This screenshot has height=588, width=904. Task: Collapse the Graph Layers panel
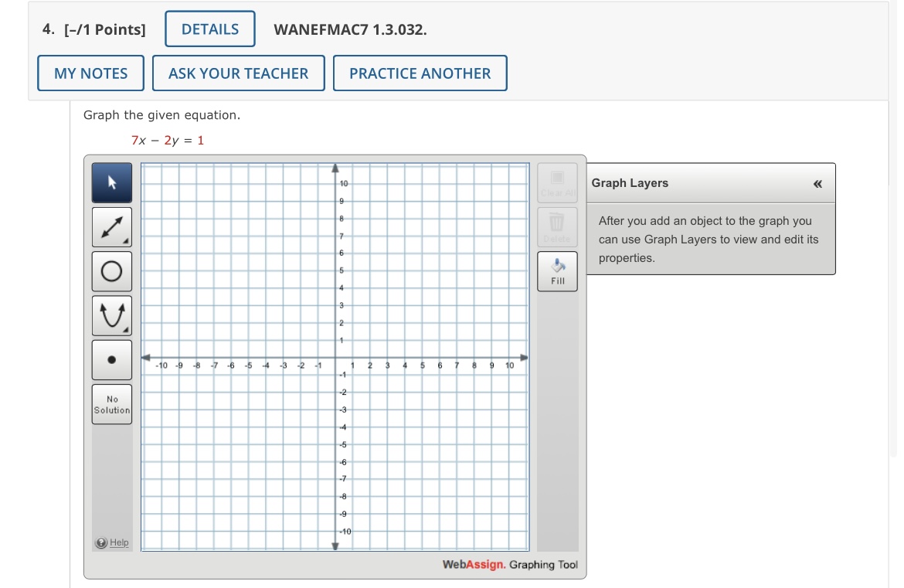click(817, 184)
